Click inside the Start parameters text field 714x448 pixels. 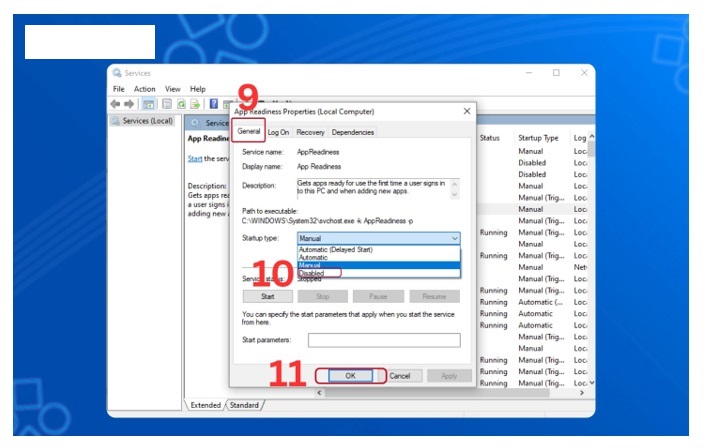click(384, 340)
